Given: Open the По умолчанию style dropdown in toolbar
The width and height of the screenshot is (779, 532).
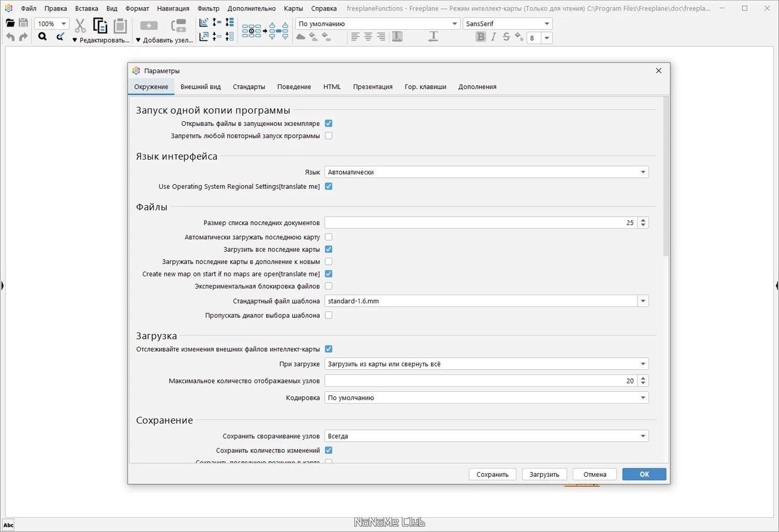Looking at the screenshot, I should [377, 24].
